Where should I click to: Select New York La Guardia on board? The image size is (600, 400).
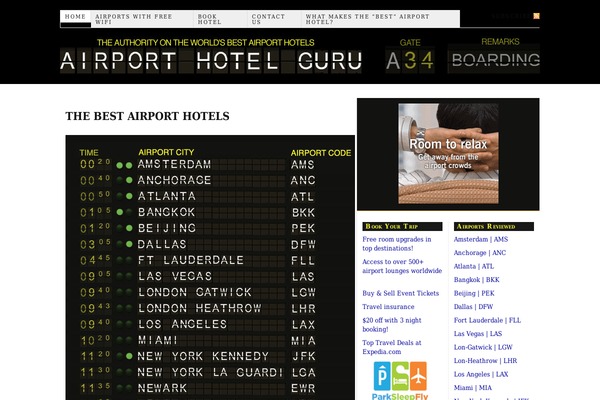coord(210,372)
